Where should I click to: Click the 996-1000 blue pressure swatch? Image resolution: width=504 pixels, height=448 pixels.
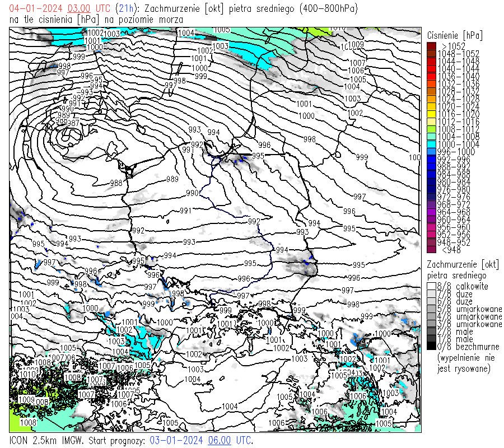coord(431,151)
